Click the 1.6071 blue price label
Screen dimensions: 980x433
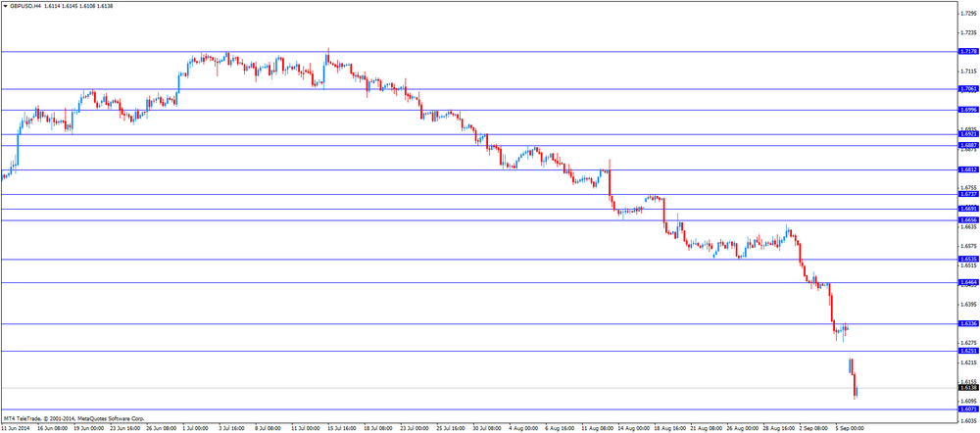tap(967, 409)
